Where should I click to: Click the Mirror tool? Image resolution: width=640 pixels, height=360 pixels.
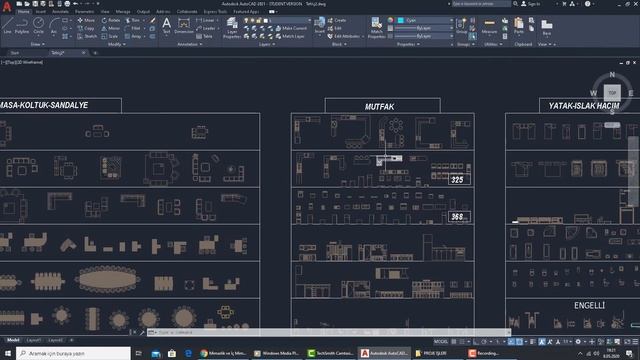pos(111,28)
